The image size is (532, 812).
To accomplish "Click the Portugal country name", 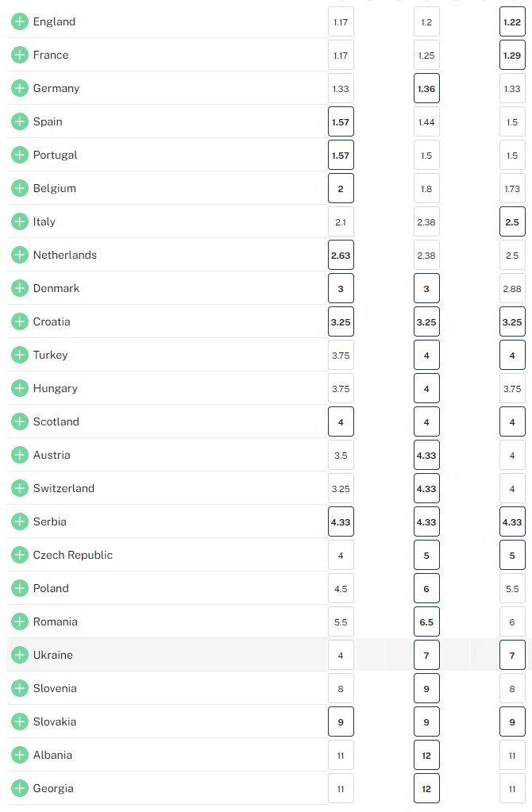I will [55, 155].
